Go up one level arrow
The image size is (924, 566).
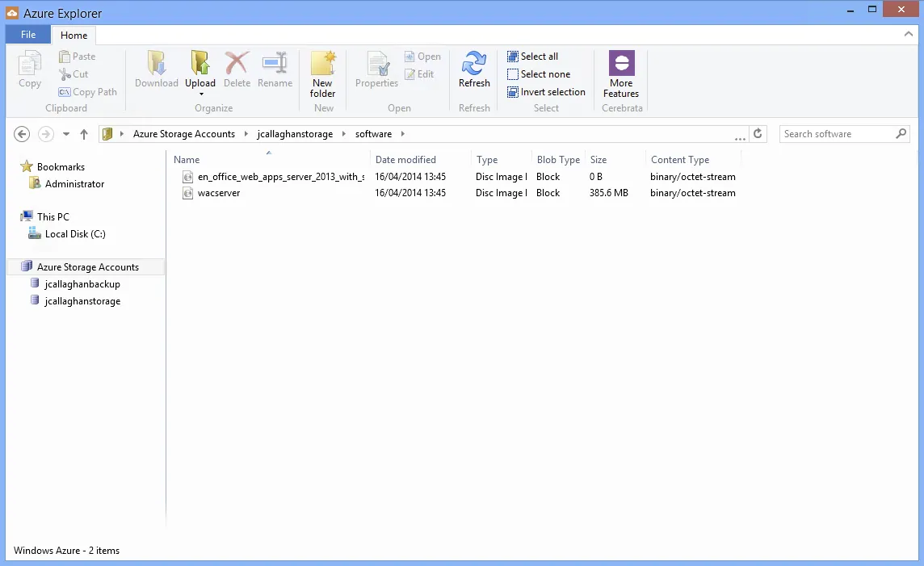84,134
